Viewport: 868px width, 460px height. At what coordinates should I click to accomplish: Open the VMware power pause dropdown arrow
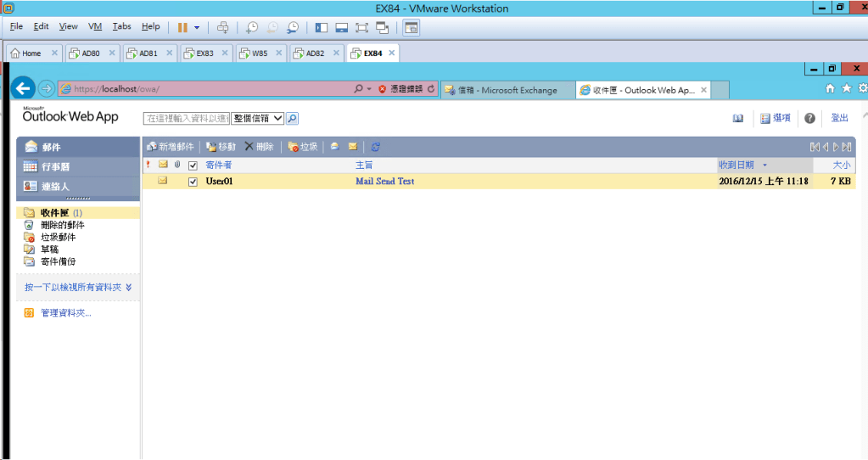pos(197,28)
